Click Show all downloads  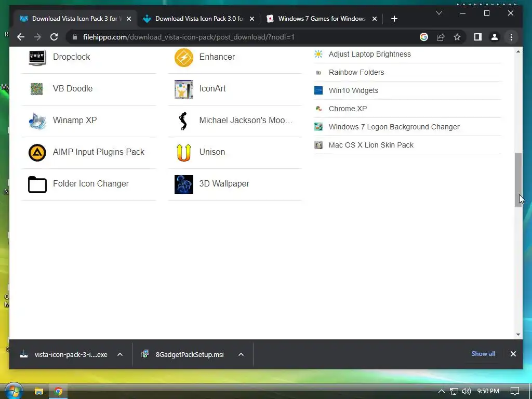pos(483,354)
